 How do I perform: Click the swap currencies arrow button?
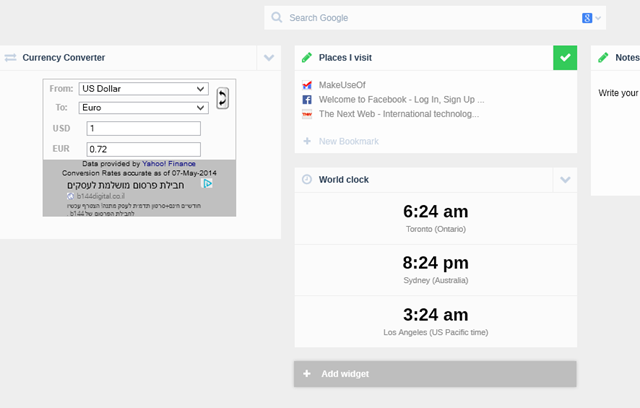coord(222,97)
